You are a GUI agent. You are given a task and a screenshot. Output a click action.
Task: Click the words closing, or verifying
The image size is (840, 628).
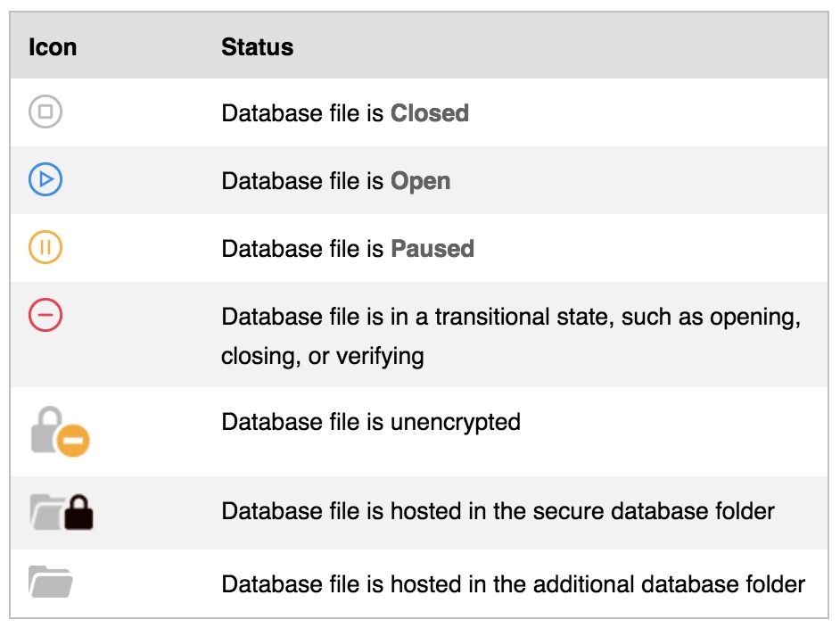click(x=323, y=356)
